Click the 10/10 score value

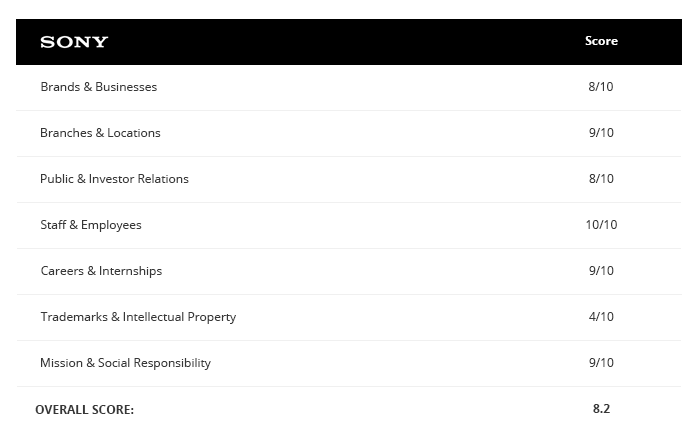[x=601, y=225]
